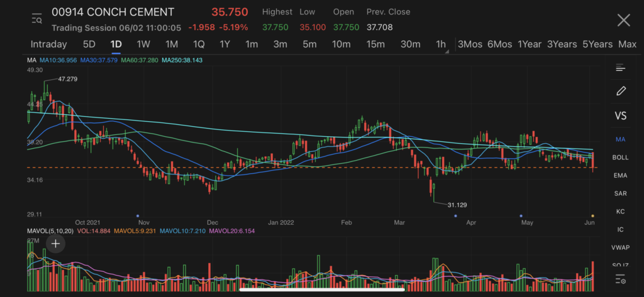Select the 15m minute tab
644x297 pixels.
tap(375, 45)
